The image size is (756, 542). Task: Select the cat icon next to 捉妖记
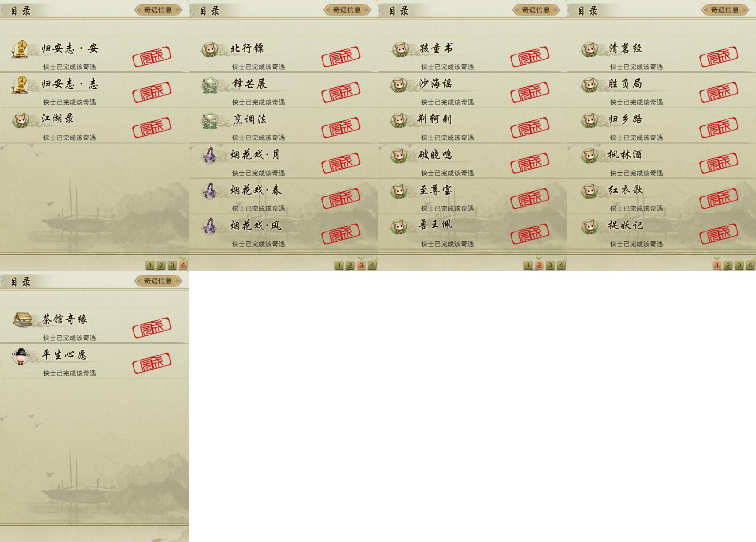[589, 226]
